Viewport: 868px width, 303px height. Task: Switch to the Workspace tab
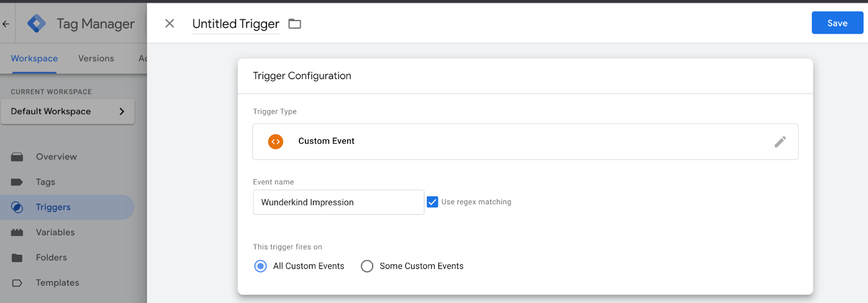pyautogui.click(x=34, y=59)
